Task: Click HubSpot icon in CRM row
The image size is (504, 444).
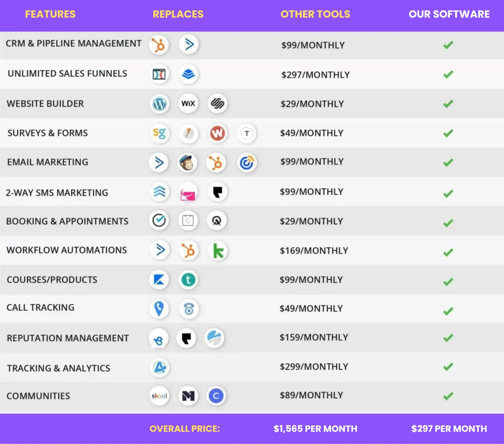Action: click(159, 45)
